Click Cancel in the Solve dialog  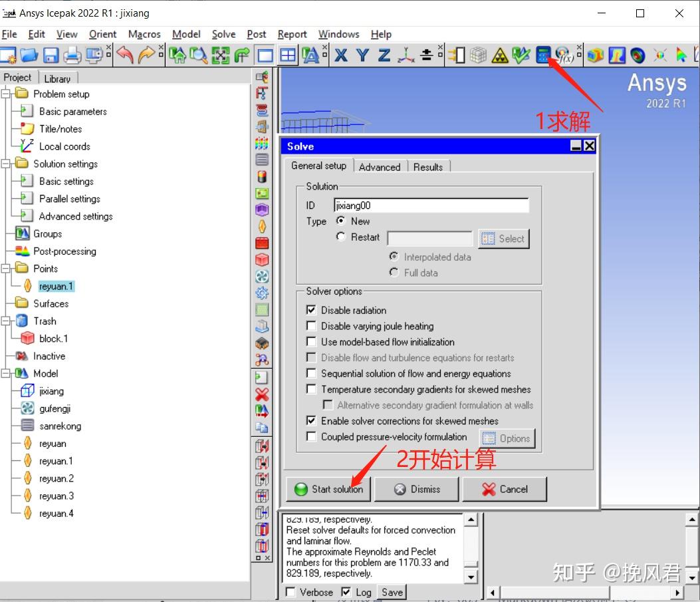pos(505,489)
